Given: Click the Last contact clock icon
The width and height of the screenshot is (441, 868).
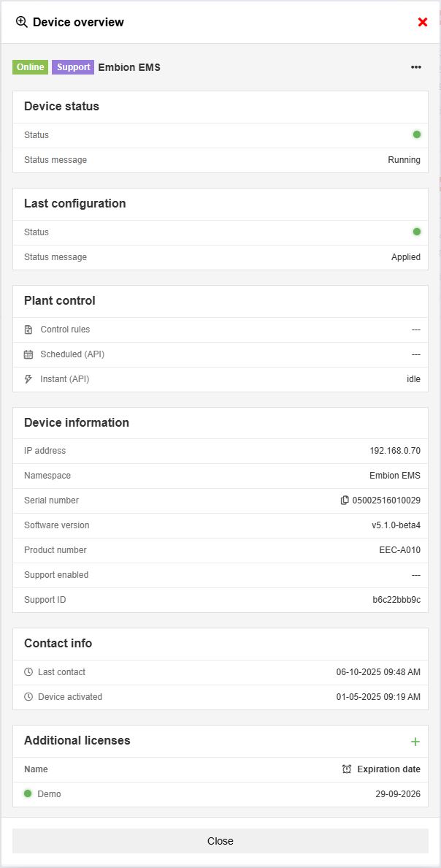Looking at the screenshot, I should 28,672.
